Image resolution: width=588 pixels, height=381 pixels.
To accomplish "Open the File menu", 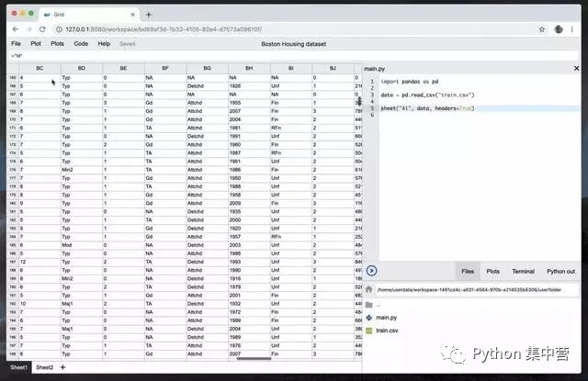I will pos(16,43).
